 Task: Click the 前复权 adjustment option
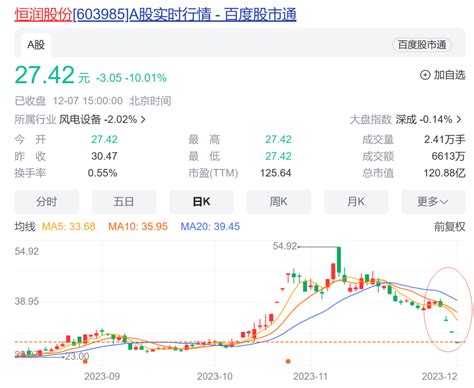click(x=449, y=227)
